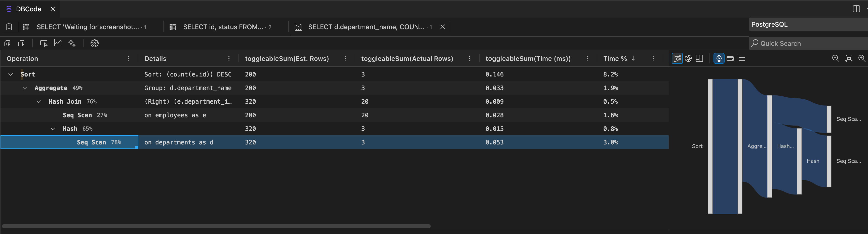Click the expand all nodes icon
The width and height of the screenshot is (868, 234).
pyautogui.click(x=7, y=43)
